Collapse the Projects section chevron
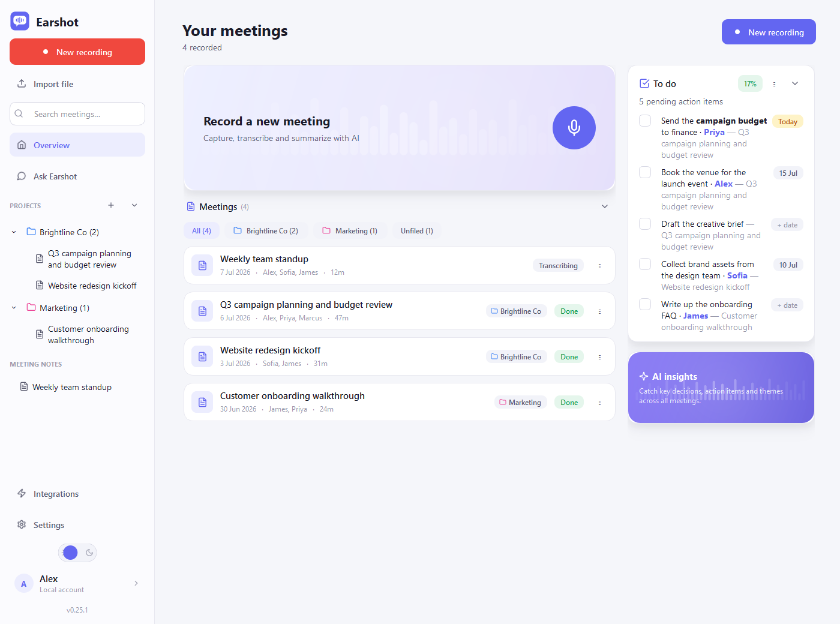 134,205
